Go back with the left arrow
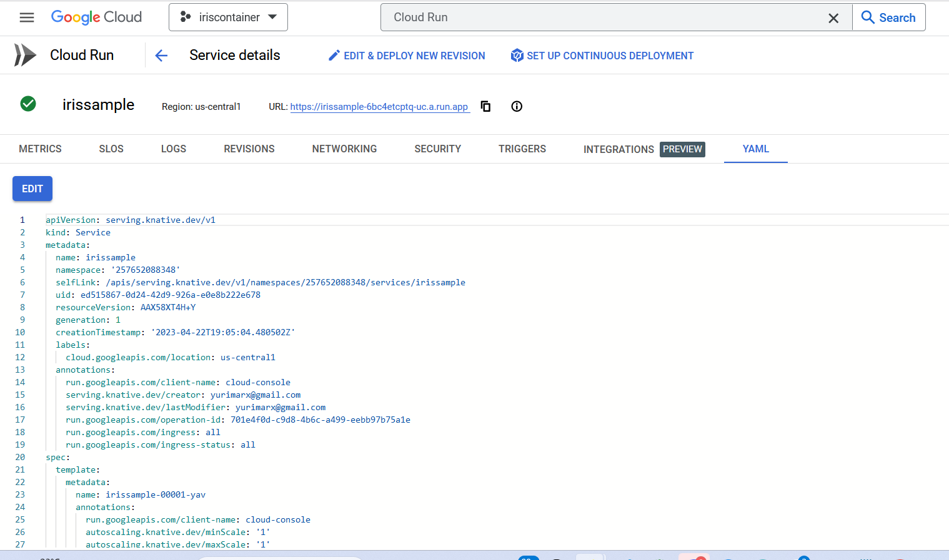 (x=161, y=56)
